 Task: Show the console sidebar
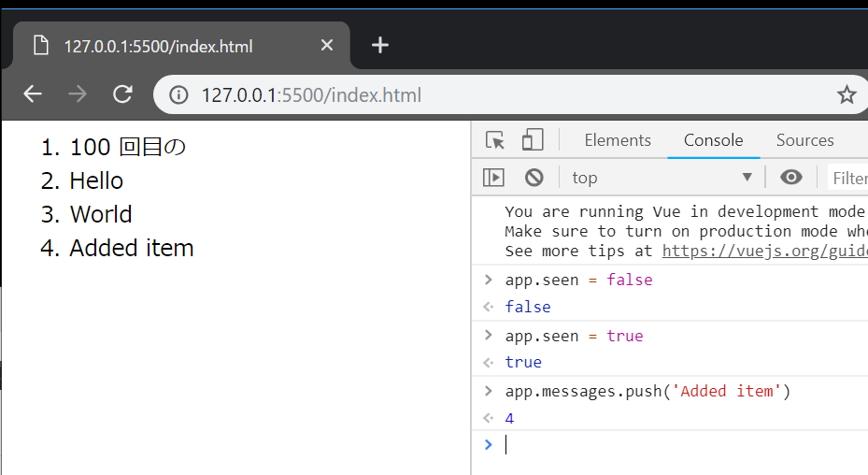(x=493, y=178)
